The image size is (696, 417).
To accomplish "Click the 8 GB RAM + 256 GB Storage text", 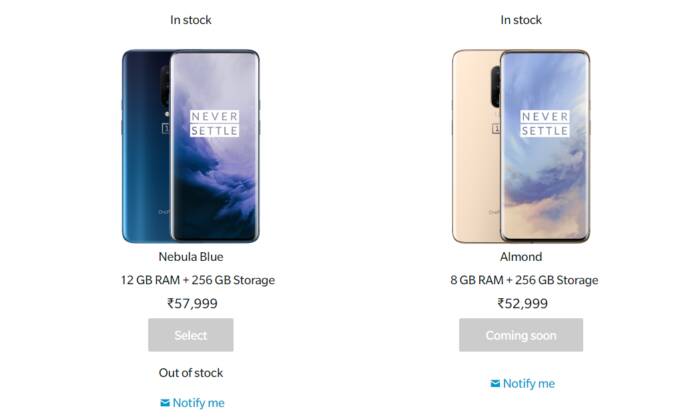I will (x=520, y=280).
